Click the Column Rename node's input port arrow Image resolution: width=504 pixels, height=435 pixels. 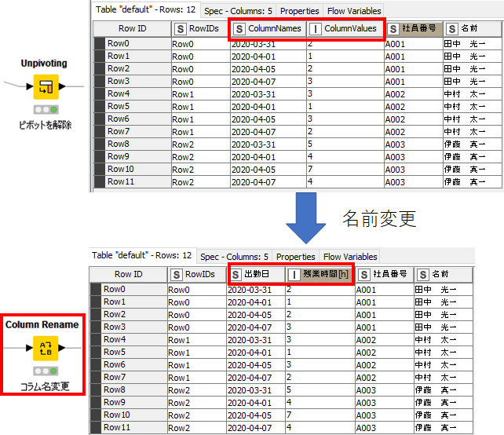29,348
